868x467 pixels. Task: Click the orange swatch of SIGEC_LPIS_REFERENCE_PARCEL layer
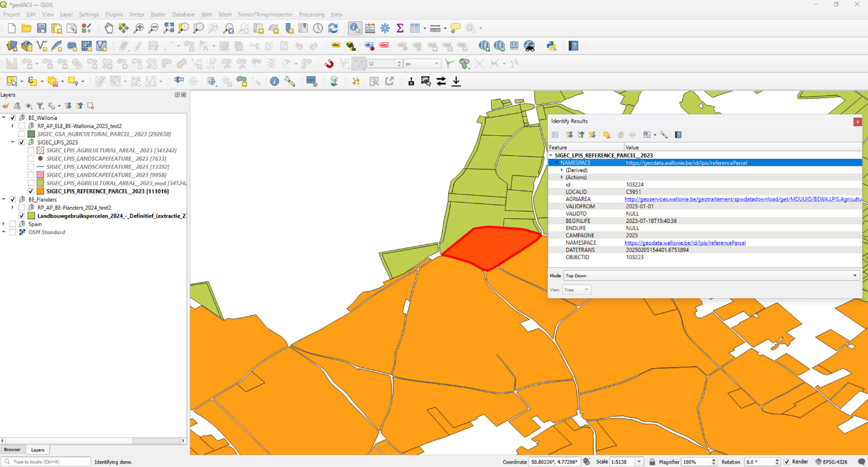(x=40, y=191)
